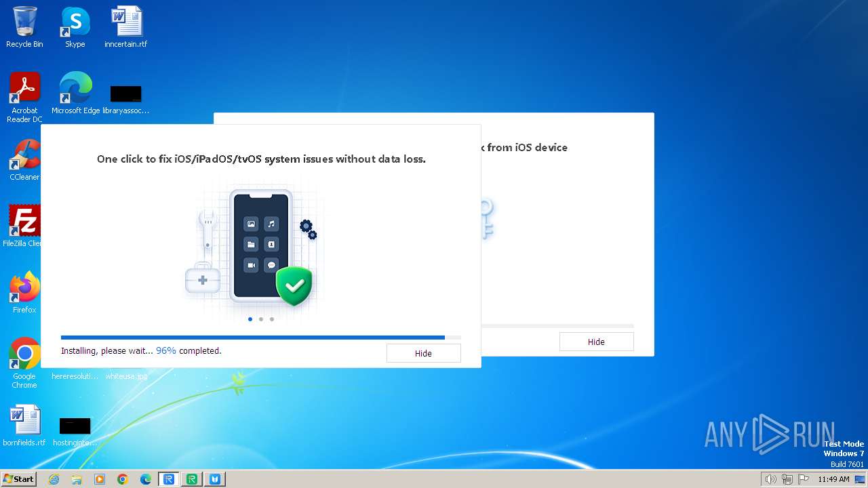The height and width of the screenshot is (488, 868).
Task: Open the Windows Start menu
Action: click(x=18, y=479)
